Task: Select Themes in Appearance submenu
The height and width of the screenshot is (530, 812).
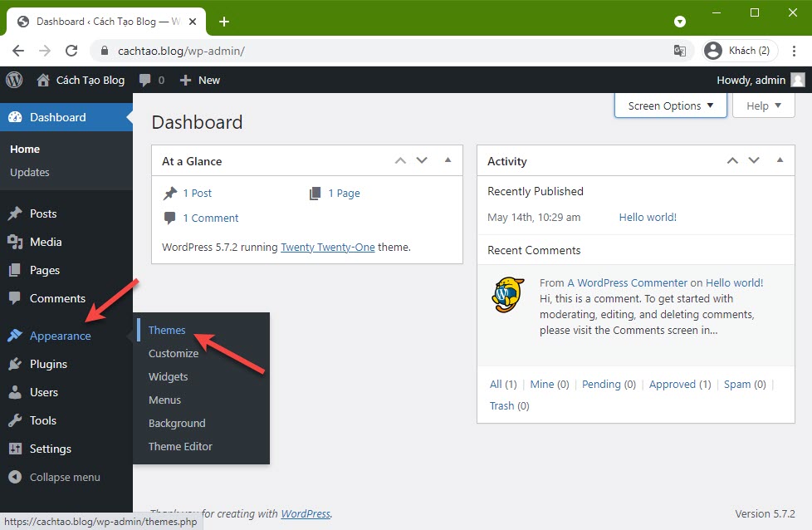Action: point(167,330)
